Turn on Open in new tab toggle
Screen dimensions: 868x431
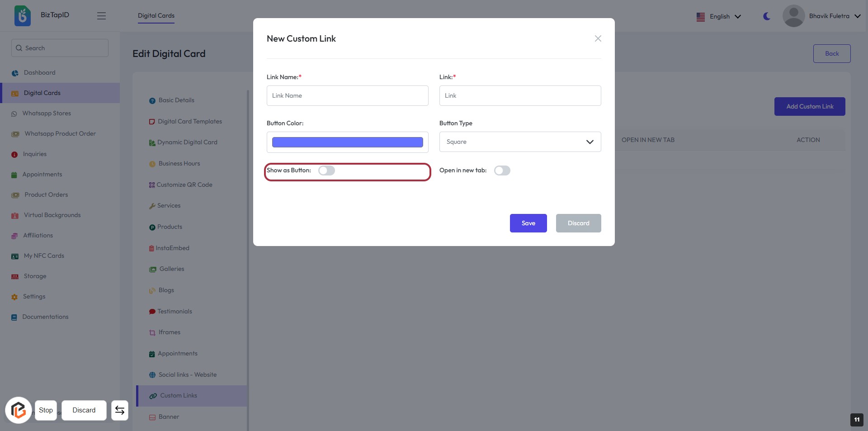[502, 171]
